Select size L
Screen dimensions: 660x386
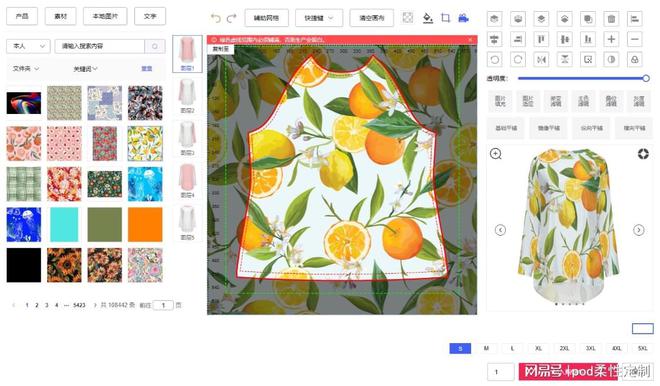512,348
